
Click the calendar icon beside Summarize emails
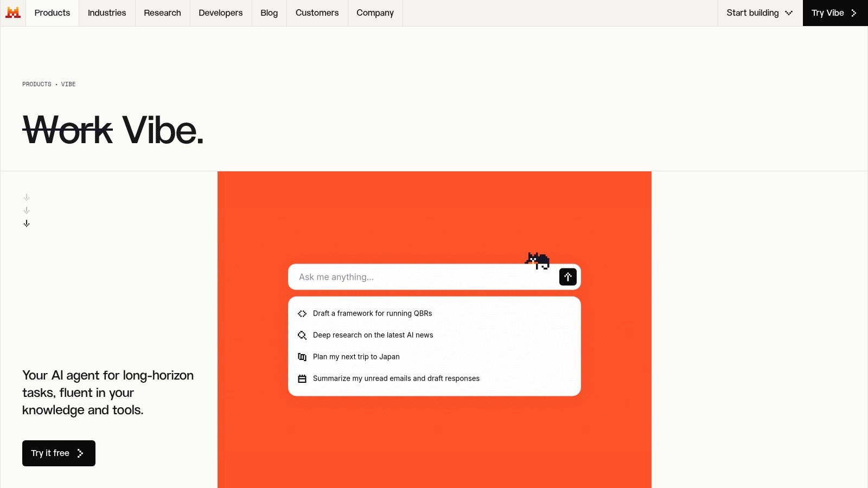coord(302,378)
